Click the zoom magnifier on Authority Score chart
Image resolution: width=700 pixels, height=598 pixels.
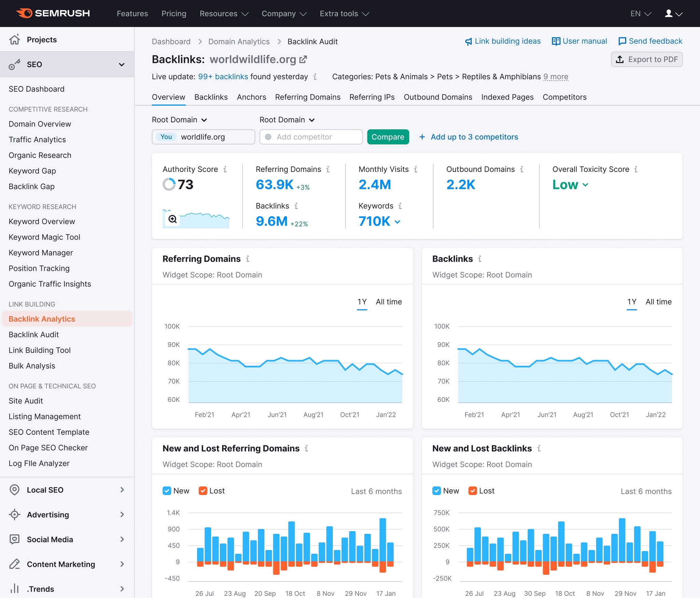click(173, 219)
